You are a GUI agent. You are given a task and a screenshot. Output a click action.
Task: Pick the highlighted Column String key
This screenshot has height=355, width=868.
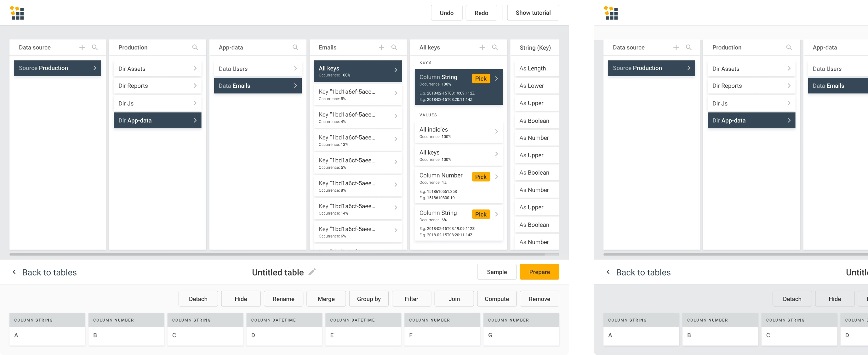coord(481,78)
